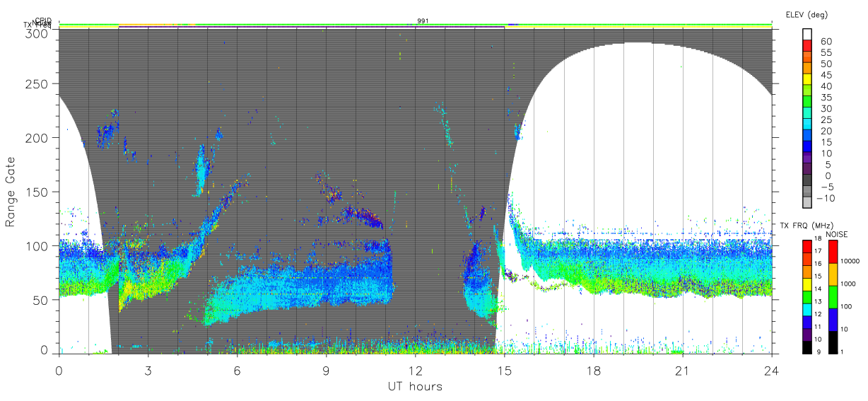Click the '-10' label on ELEV scale
The height and width of the screenshot is (401, 868).
824,197
